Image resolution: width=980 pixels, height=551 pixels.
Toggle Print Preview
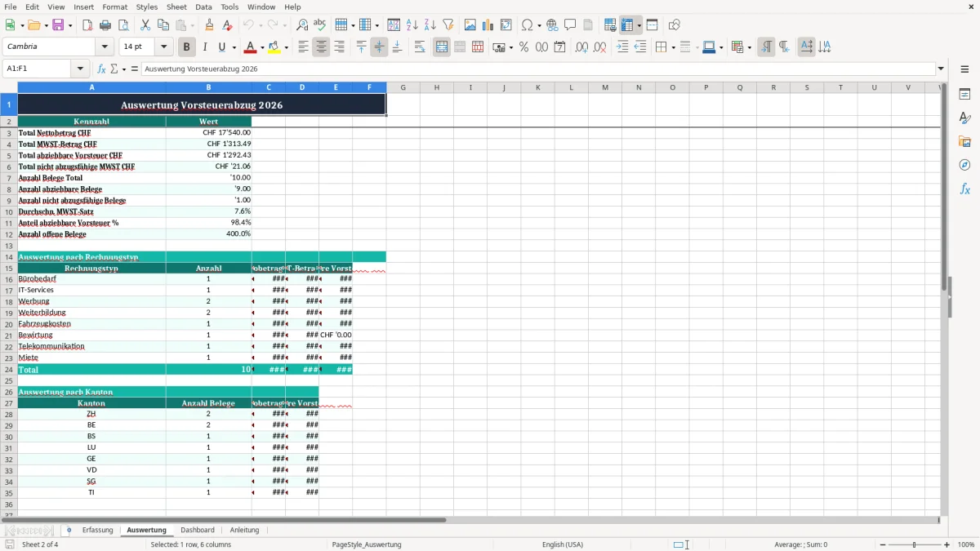(x=122, y=25)
